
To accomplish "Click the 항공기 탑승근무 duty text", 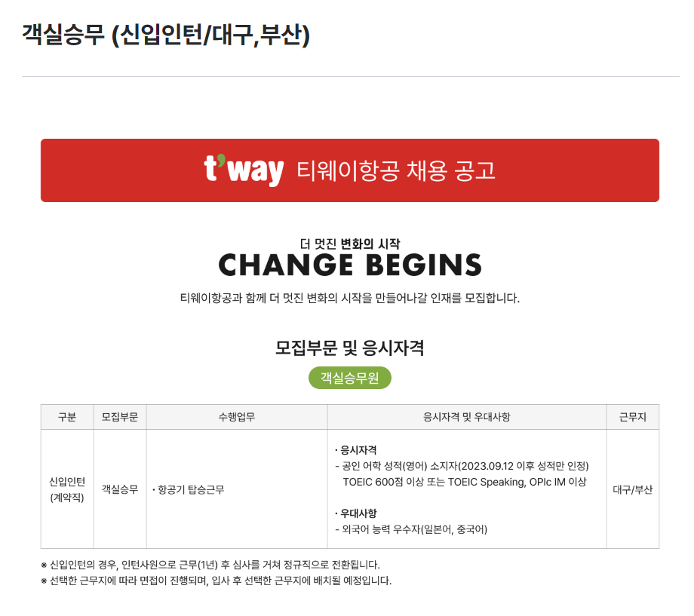I will [189, 489].
